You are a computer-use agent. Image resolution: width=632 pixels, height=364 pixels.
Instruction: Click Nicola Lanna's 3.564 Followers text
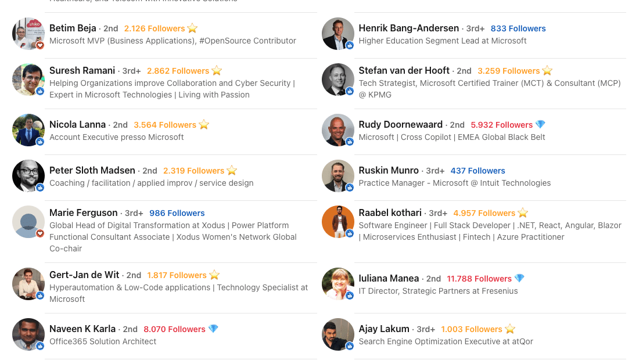pos(165,125)
